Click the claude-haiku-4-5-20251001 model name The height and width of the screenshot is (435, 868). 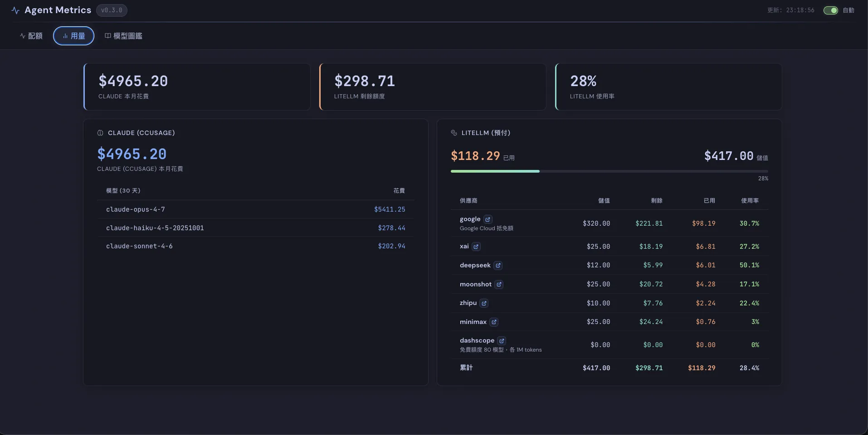click(155, 228)
